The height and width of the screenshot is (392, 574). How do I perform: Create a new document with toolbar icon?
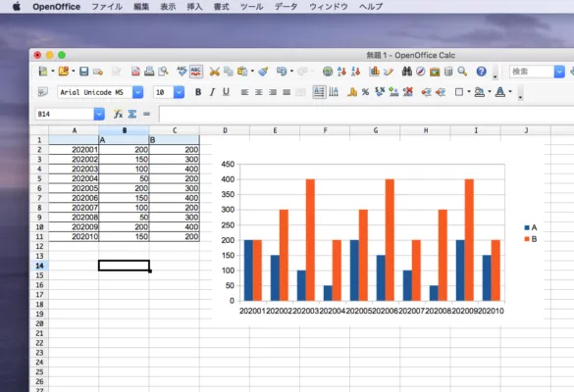coord(43,71)
